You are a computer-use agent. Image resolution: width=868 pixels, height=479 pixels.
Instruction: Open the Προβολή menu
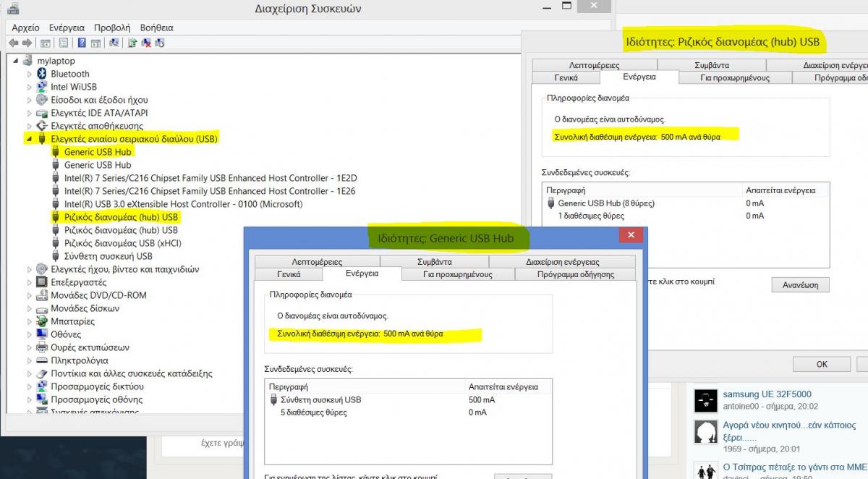pyautogui.click(x=112, y=27)
